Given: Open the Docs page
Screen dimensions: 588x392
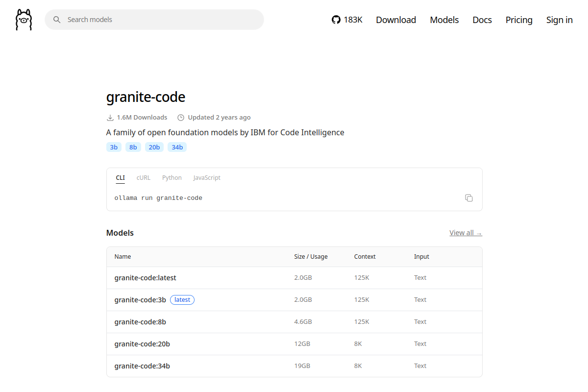Looking at the screenshot, I should pyautogui.click(x=482, y=20).
